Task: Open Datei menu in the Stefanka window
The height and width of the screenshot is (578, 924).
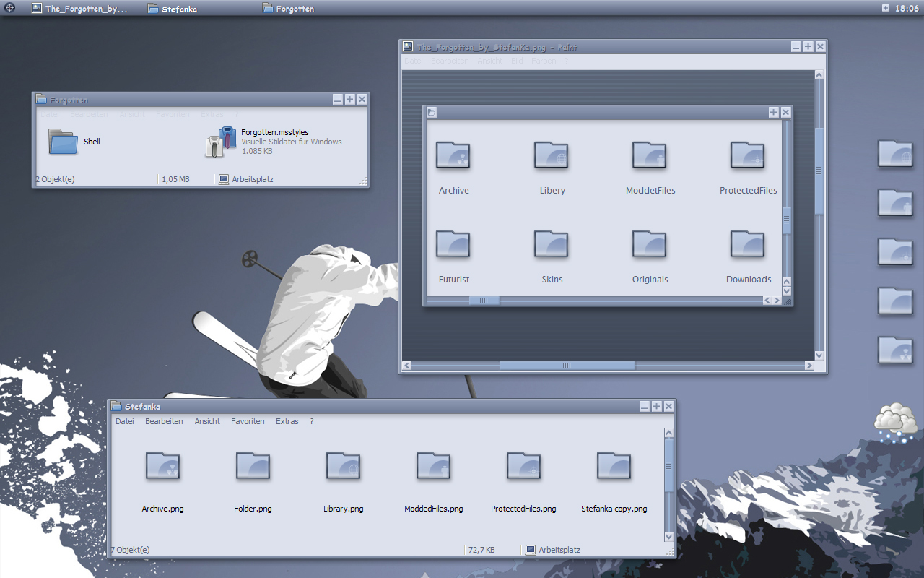Action: click(125, 421)
